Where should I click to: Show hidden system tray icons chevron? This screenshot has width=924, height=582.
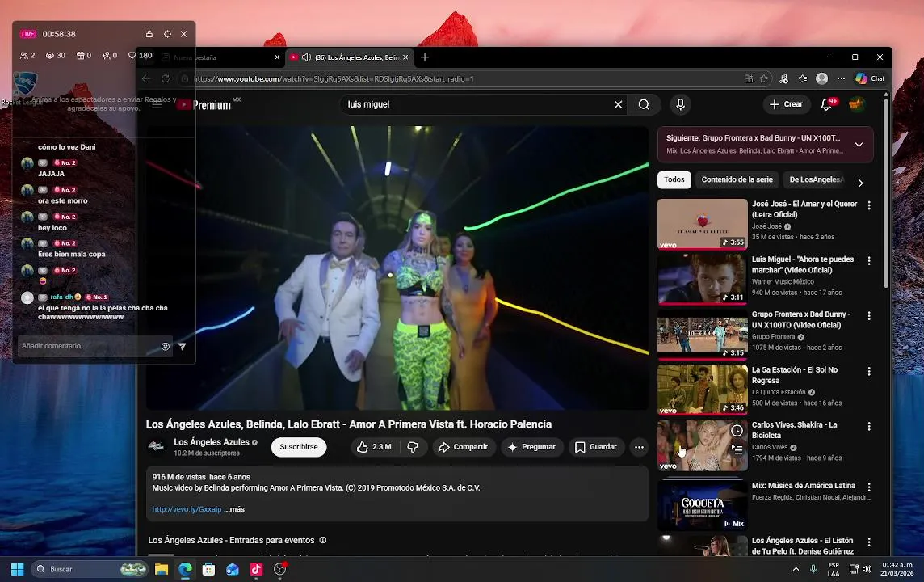tap(796, 569)
